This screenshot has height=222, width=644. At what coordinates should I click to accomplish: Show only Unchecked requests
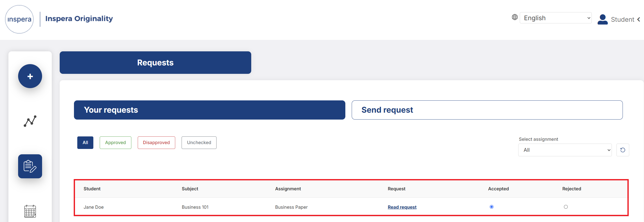(x=199, y=143)
